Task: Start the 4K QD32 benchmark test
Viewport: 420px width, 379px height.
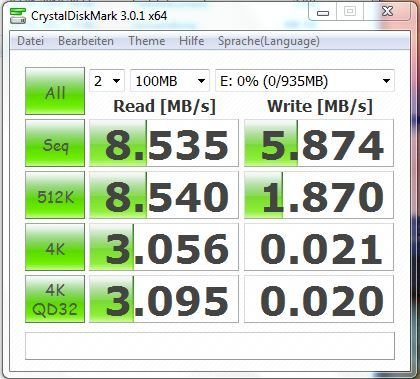Action: click(55, 299)
